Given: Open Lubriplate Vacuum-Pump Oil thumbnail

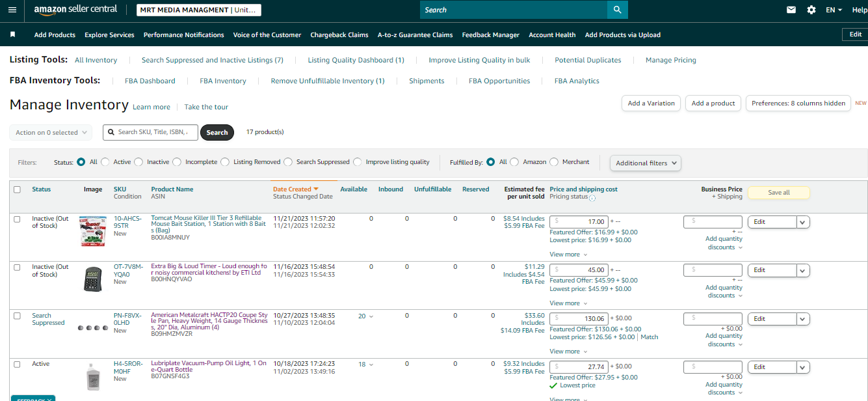Looking at the screenshot, I should tap(94, 377).
